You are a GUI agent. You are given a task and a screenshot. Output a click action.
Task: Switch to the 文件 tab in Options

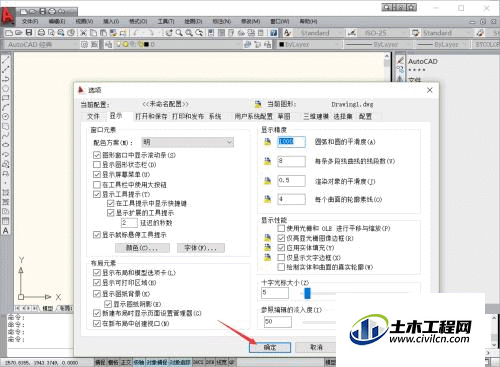click(x=93, y=116)
